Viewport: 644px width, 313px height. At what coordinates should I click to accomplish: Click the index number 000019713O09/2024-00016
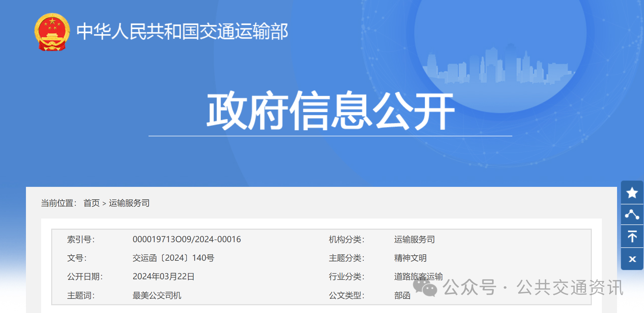[187, 239]
